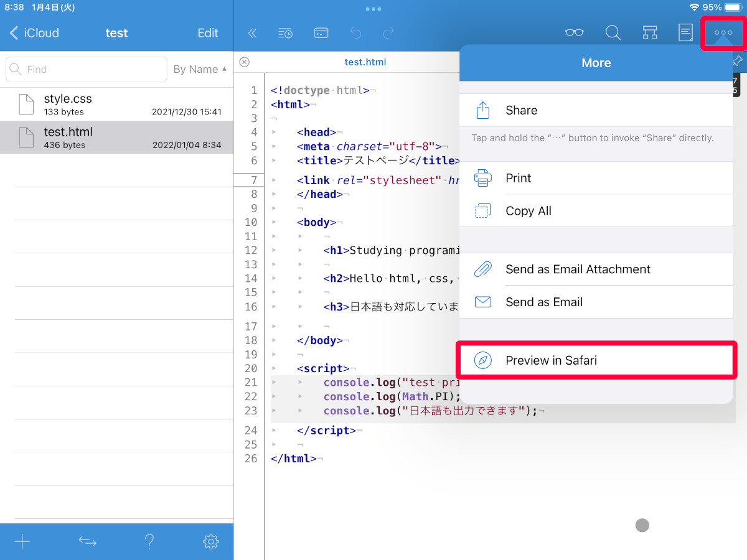Screen dimensions: 747x560
Task: Open the recent files clock list icon
Action: point(285,33)
